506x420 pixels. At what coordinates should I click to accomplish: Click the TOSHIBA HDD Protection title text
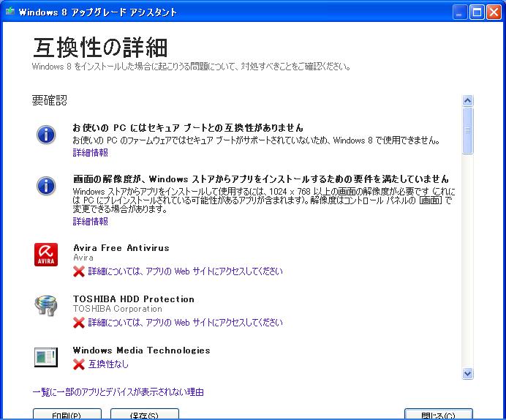click(134, 299)
